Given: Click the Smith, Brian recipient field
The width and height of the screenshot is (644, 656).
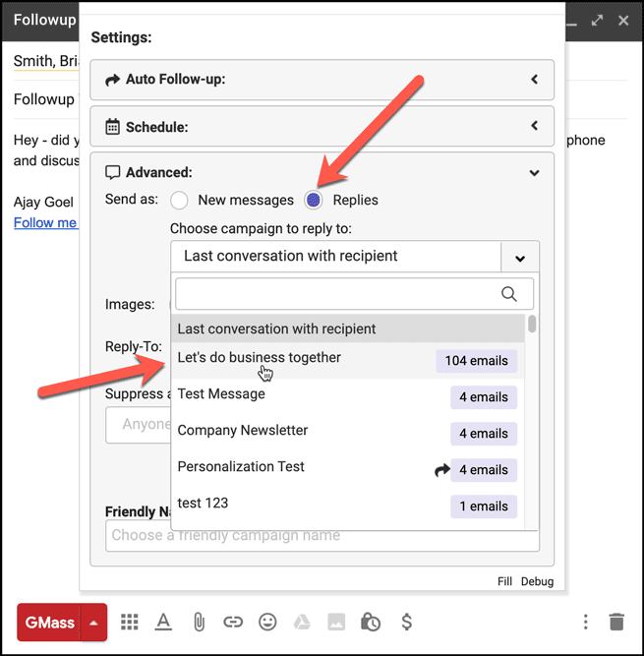Looking at the screenshot, I should coord(46,61).
